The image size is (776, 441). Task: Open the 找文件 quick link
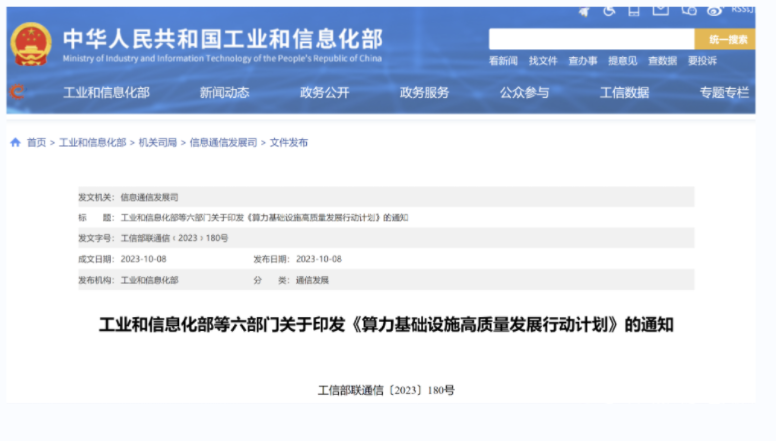(543, 61)
